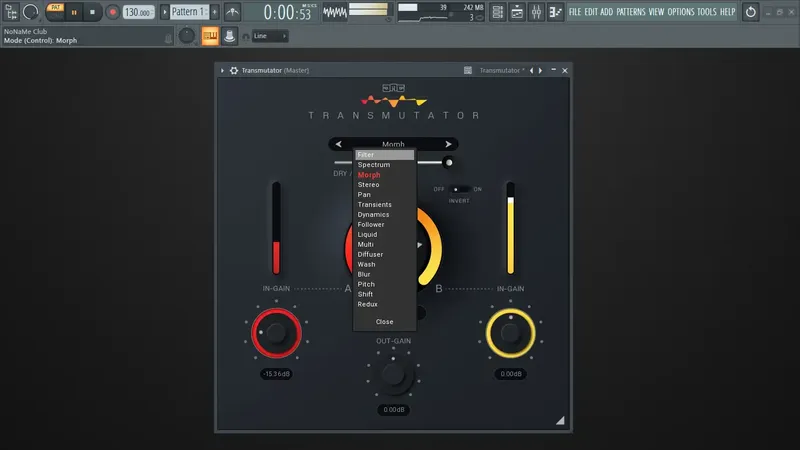Choose Shift mode from the list
The height and width of the screenshot is (450, 800).
pos(385,294)
